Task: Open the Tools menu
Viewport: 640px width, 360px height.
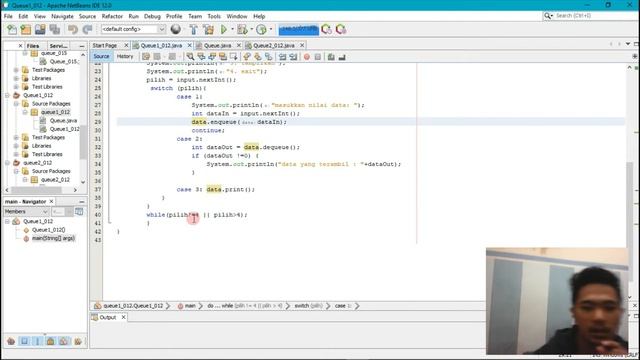Action: point(214,16)
